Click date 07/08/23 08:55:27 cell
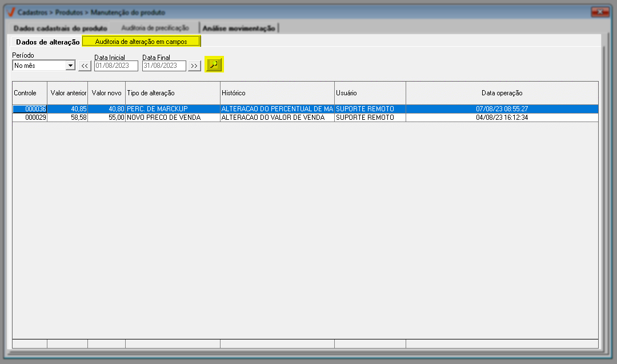 (x=502, y=109)
